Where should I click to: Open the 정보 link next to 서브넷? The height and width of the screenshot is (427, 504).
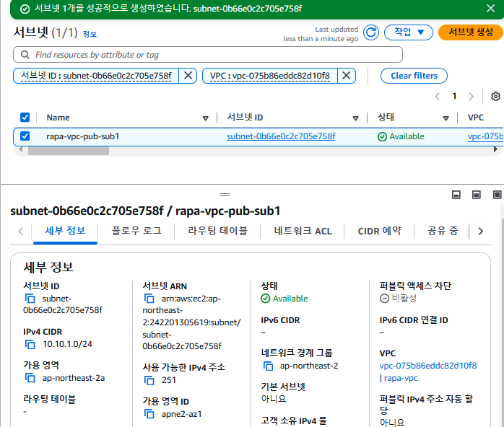click(90, 34)
